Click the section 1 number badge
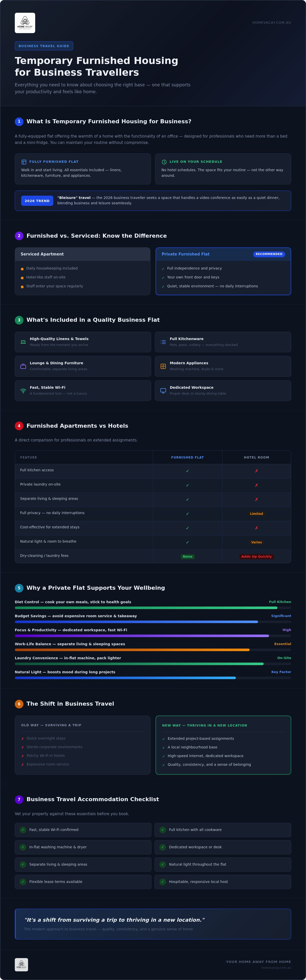The height and width of the screenshot is (980, 306). [19, 121]
